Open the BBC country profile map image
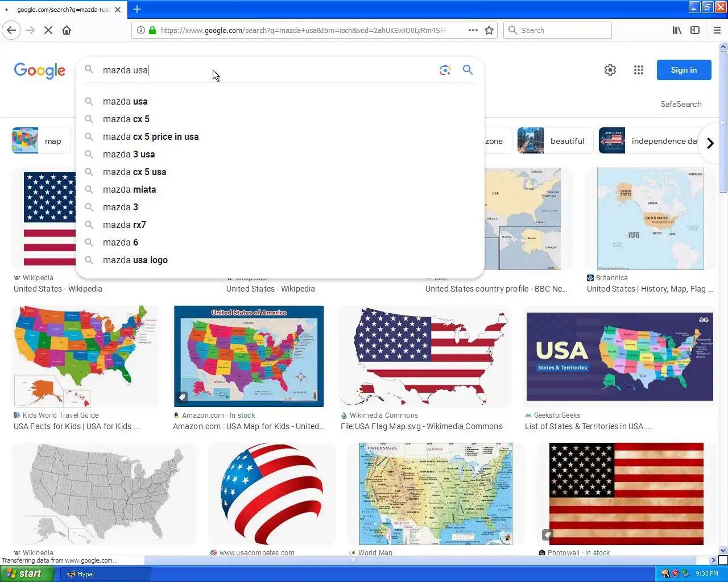This screenshot has height=582, width=728. [522, 219]
